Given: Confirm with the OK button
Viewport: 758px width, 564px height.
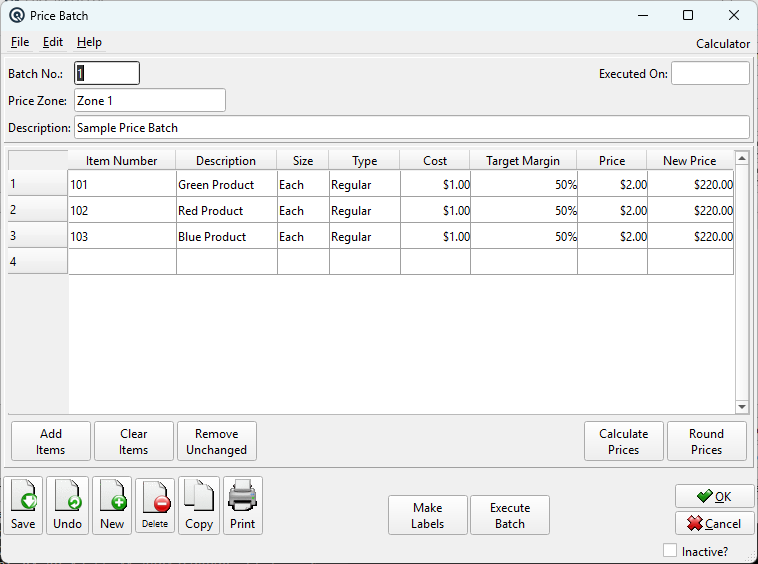Looking at the screenshot, I should pos(714,496).
